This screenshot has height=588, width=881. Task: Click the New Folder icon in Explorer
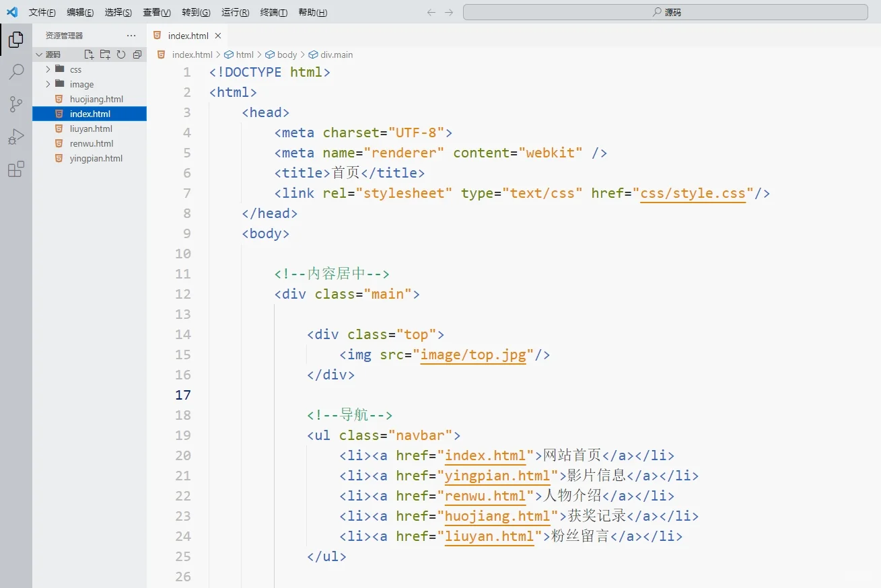105,54
